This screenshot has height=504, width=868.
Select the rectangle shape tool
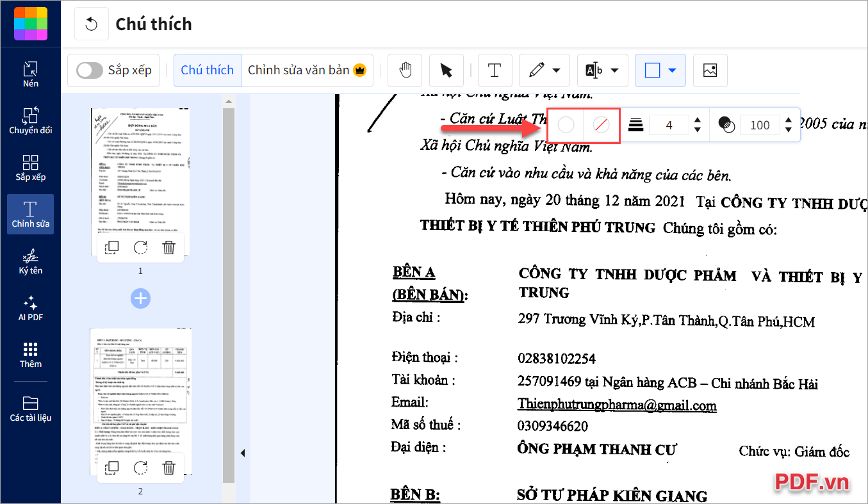coord(652,70)
